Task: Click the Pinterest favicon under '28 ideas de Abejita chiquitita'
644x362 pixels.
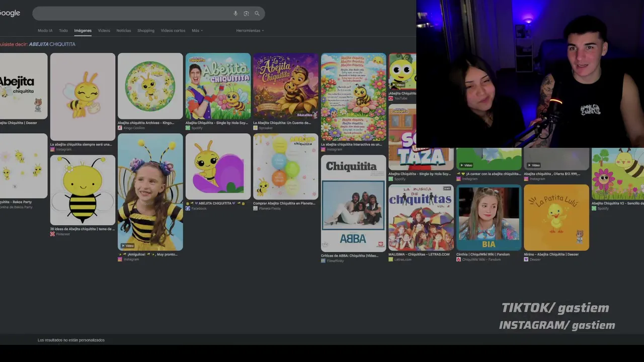Action: [52, 234]
